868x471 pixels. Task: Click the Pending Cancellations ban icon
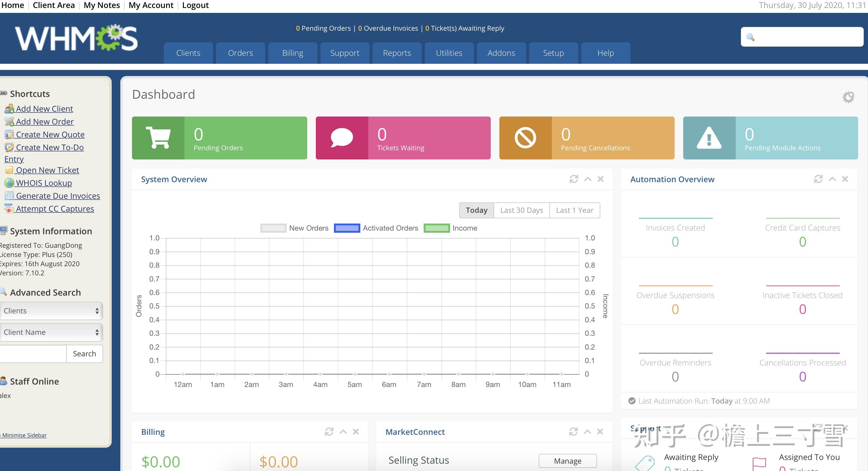(x=525, y=138)
